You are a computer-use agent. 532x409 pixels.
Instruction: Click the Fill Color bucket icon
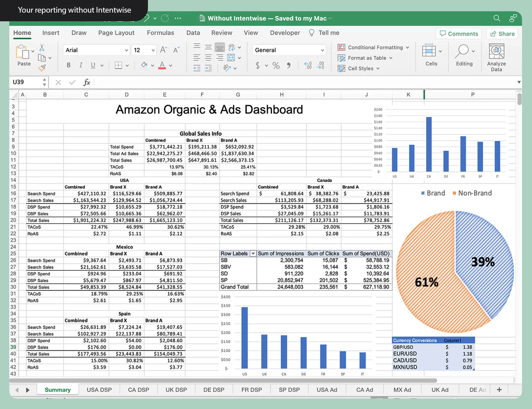tap(144, 65)
